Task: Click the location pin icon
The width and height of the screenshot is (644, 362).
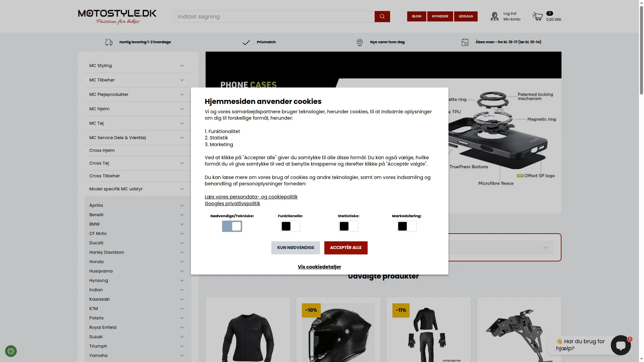Action: point(360,42)
